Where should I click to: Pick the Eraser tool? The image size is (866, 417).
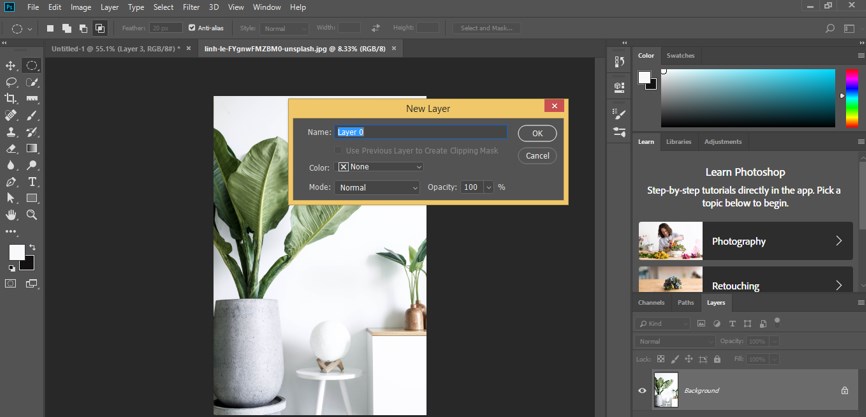click(x=11, y=149)
